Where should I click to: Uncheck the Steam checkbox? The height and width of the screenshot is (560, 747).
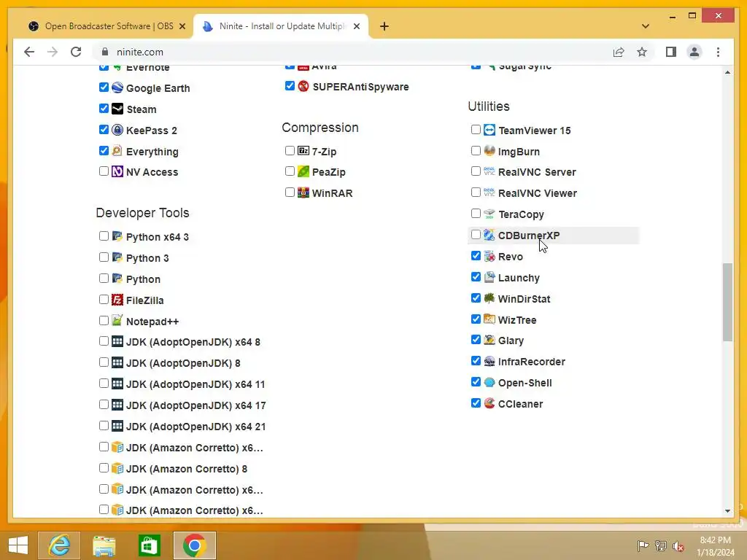click(x=104, y=108)
